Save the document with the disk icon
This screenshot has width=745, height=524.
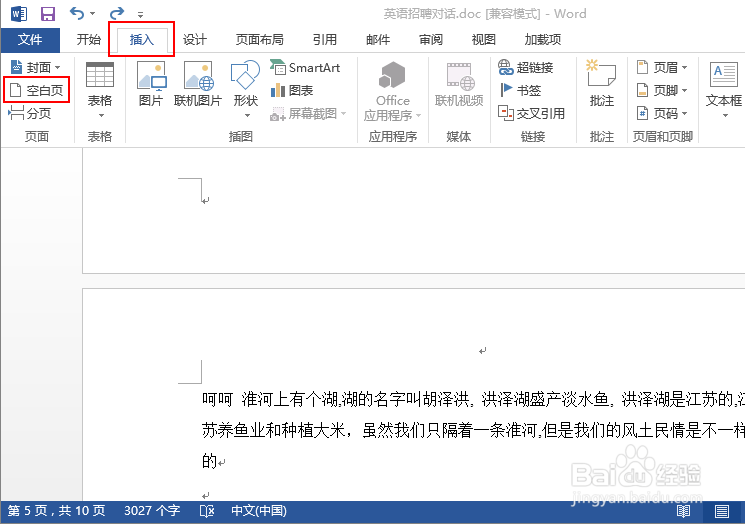[48, 13]
